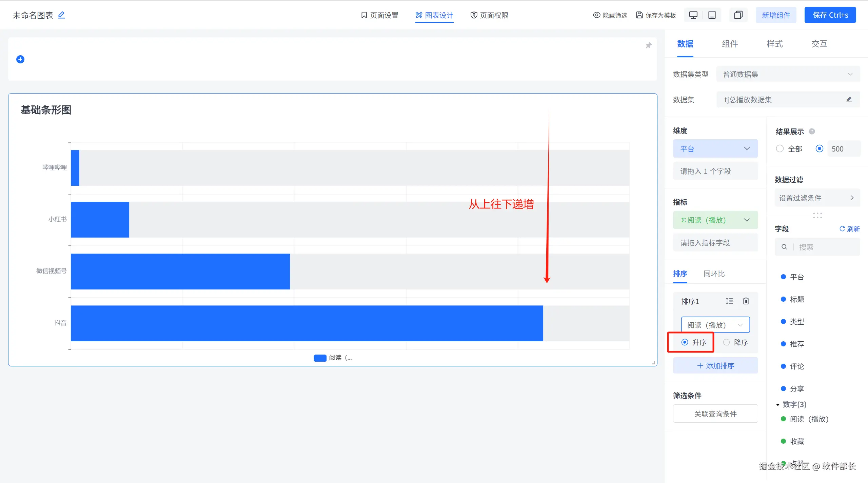The width and height of the screenshot is (868, 483).
Task: Click the copy pages icon in toolbar
Action: [x=738, y=15]
